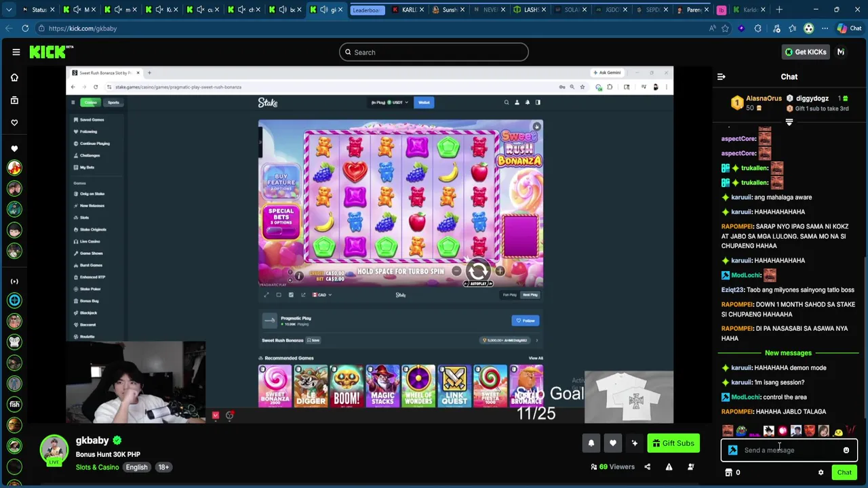The width and height of the screenshot is (868, 488).
Task: Expand the chat leaderboard chevron
Action: 789,123
